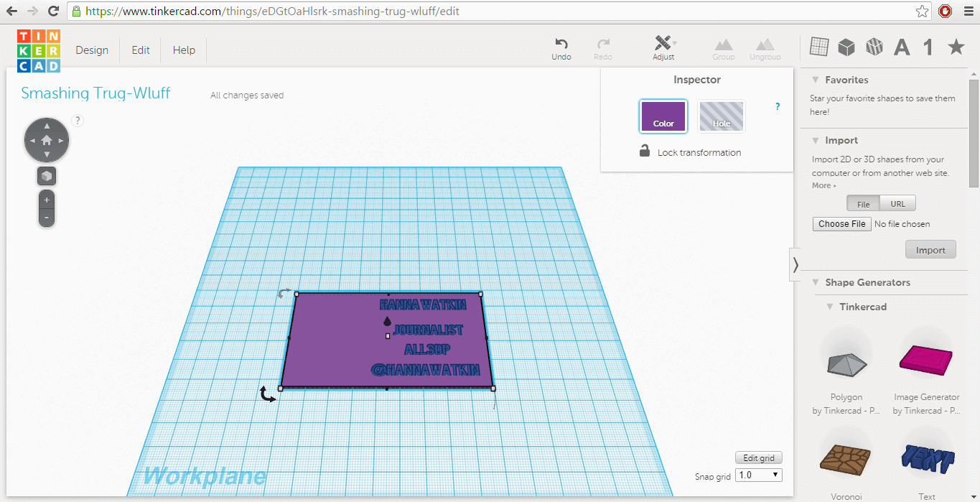Click the Edit grid button
The height and width of the screenshot is (502, 980).
[x=759, y=457]
